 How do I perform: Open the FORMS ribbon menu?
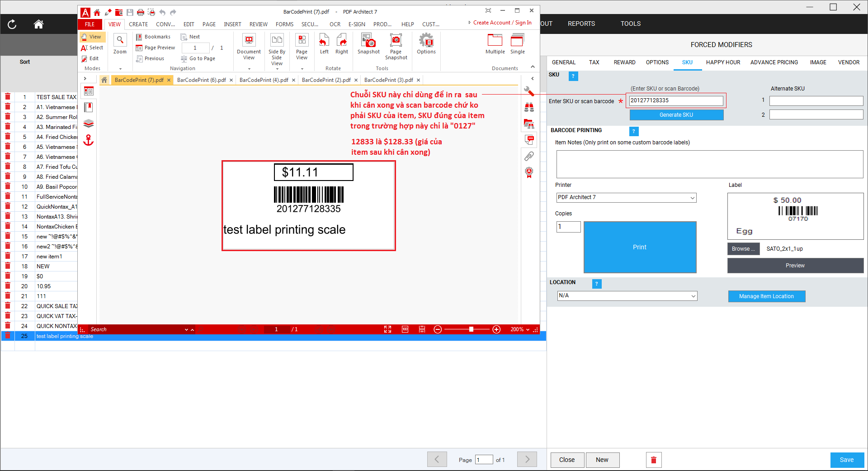coord(284,24)
